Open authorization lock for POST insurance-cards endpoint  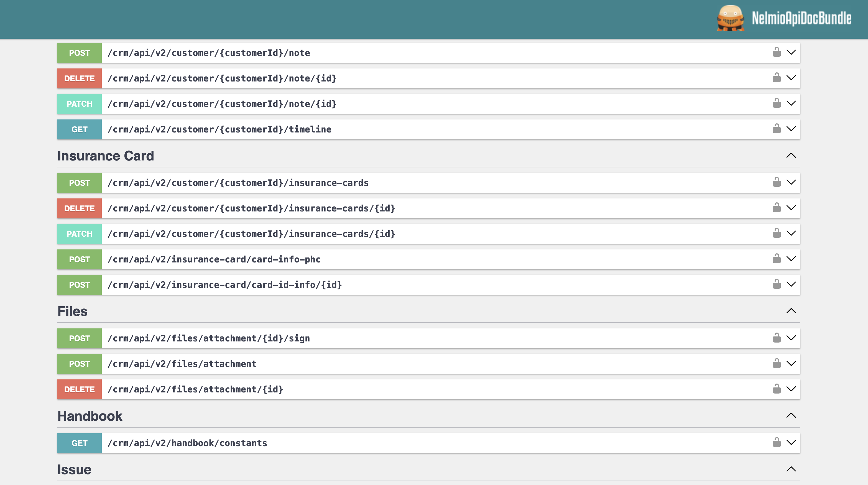(777, 183)
